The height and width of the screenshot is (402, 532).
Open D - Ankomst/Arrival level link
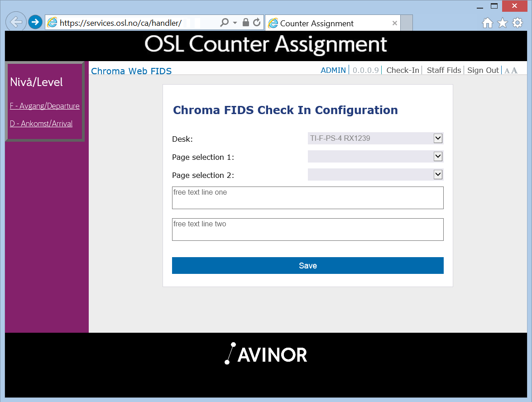[x=41, y=124]
